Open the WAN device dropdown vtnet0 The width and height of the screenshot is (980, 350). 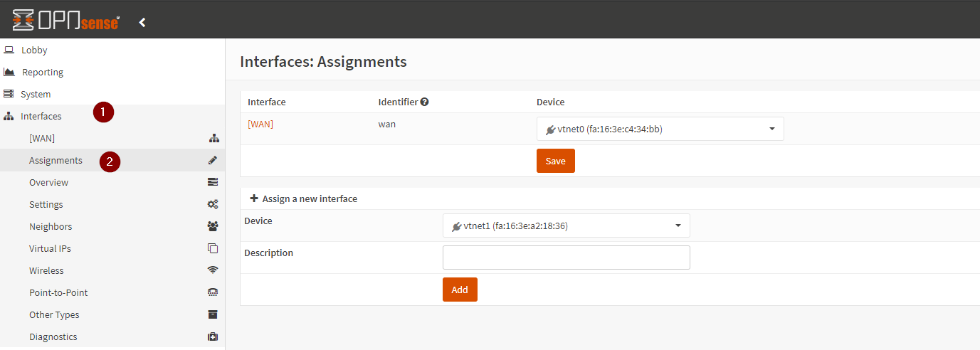coord(660,129)
